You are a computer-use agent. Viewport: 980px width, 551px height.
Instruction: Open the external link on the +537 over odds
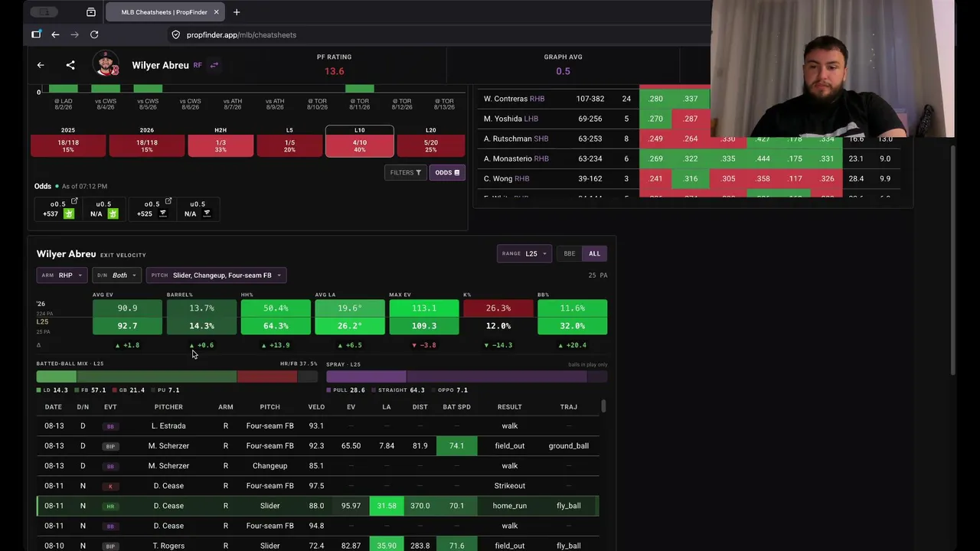click(x=74, y=201)
